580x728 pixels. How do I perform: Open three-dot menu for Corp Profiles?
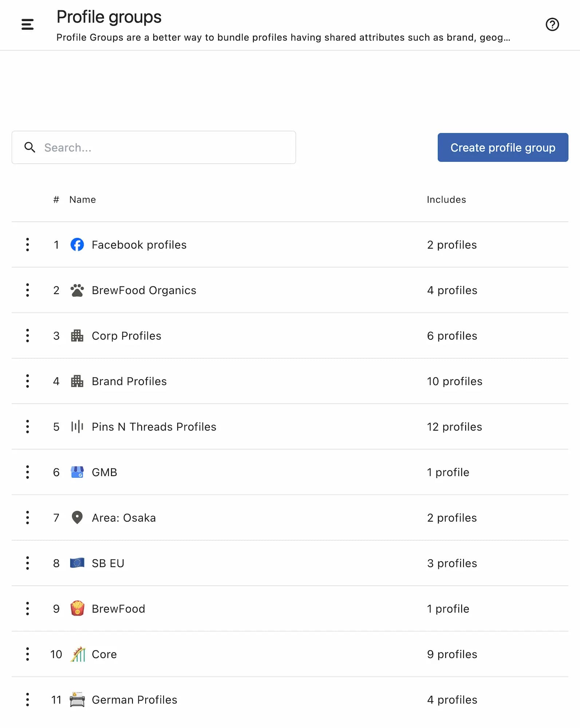point(28,336)
